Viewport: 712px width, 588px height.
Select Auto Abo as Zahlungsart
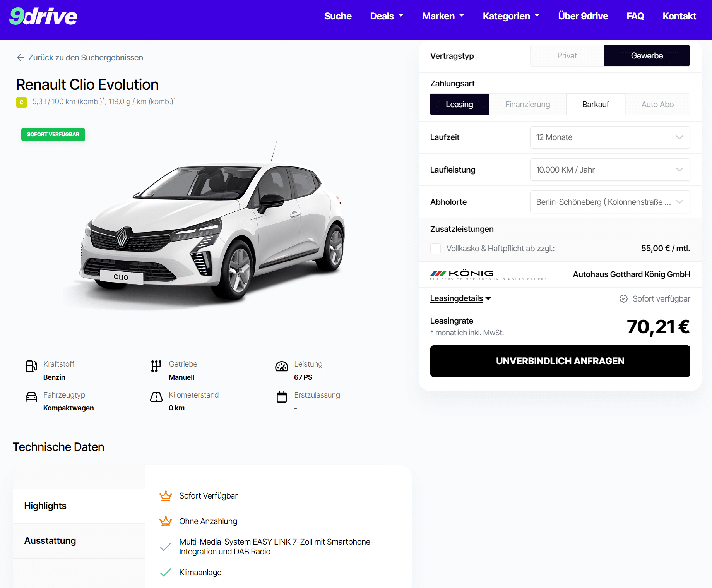coord(657,105)
